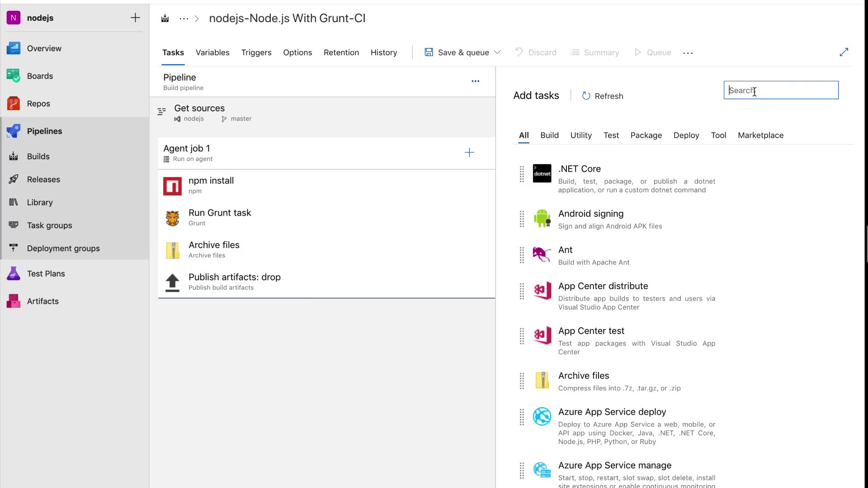Click the Android signing task icon
Screen dimensions: 868x488
coord(542,219)
